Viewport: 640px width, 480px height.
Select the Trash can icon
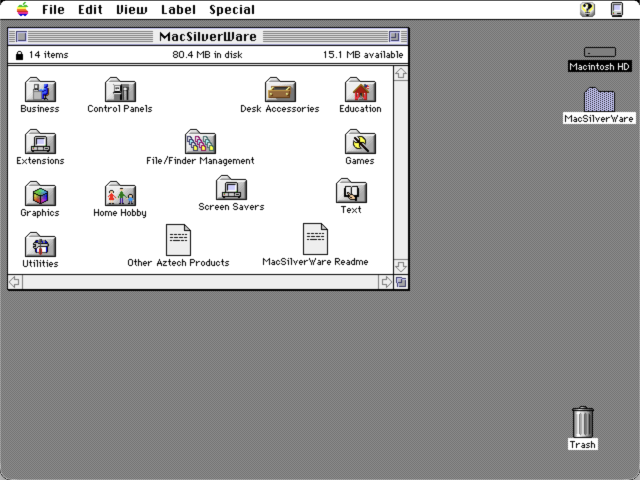pyautogui.click(x=582, y=422)
